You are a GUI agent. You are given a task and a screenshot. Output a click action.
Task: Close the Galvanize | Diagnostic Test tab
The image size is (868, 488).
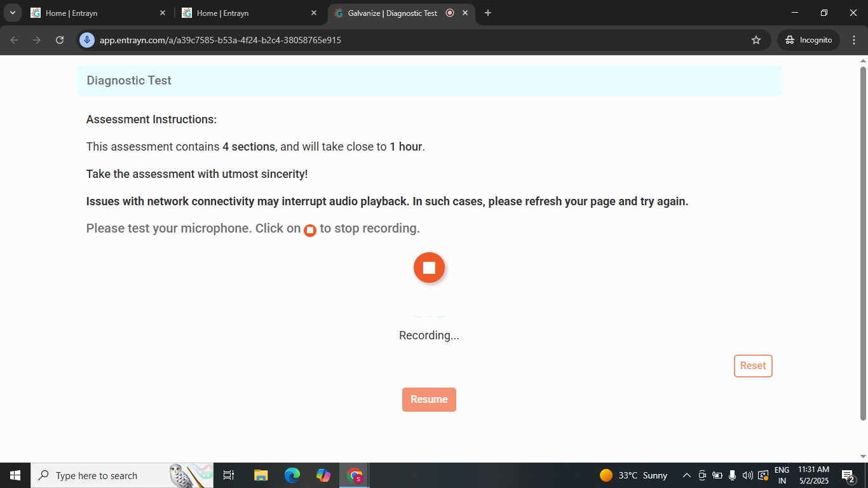click(465, 13)
